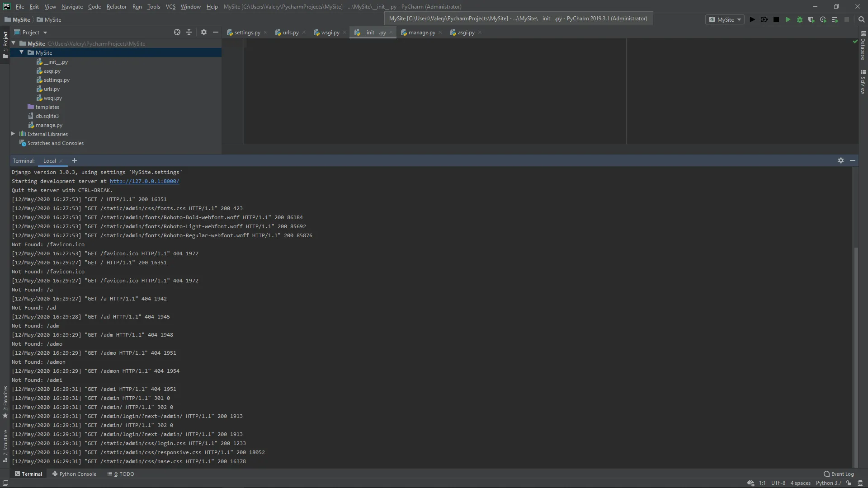Viewport: 868px width, 488px height.
Task: Open terminal panel settings gear
Action: tap(840, 160)
